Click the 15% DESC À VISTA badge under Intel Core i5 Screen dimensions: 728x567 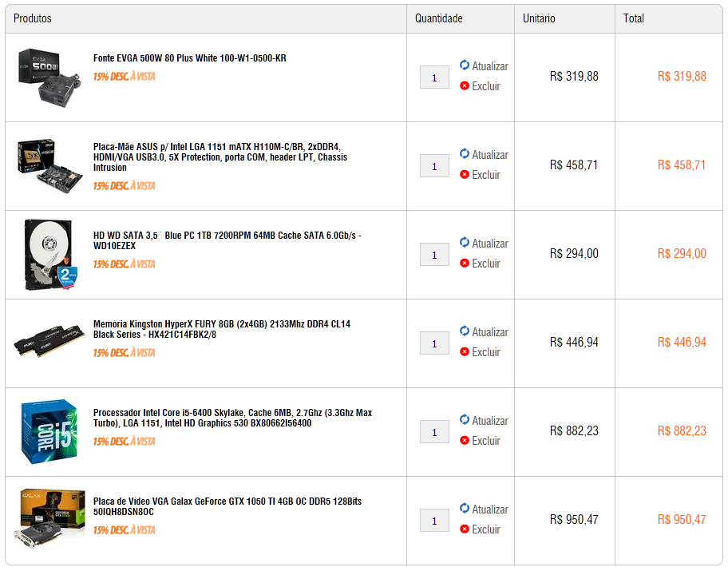click(x=124, y=442)
